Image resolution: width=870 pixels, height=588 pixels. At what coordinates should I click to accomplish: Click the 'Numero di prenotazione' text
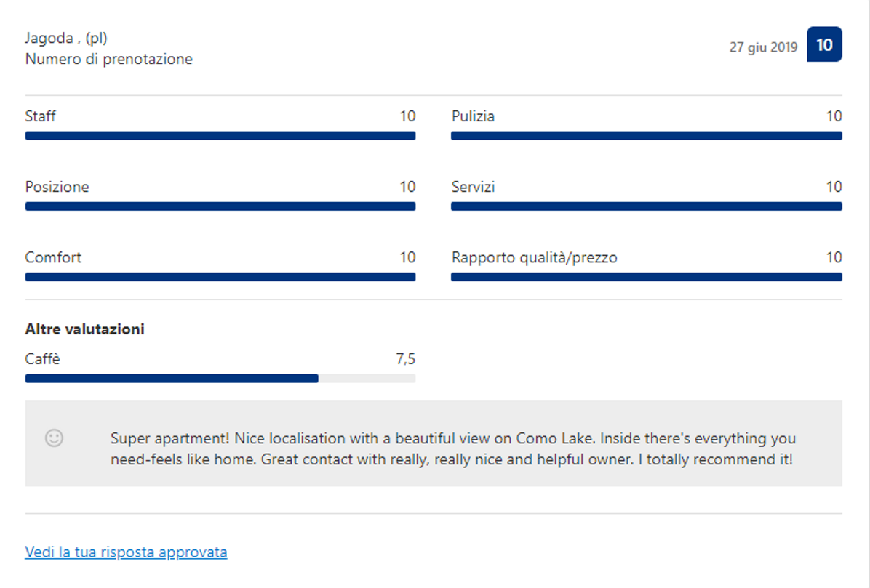pos(108,60)
